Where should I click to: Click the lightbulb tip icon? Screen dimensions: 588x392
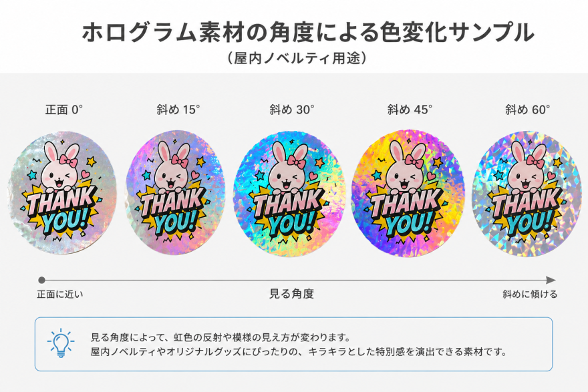(x=61, y=343)
